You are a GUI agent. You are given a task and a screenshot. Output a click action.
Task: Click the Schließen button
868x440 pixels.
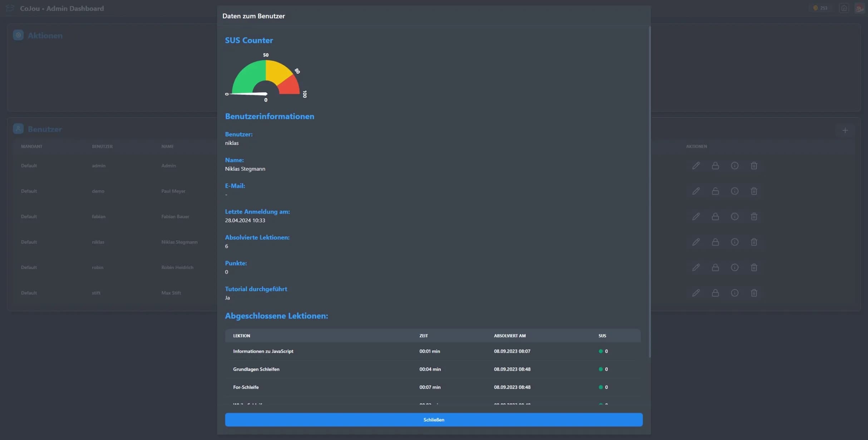click(x=434, y=420)
